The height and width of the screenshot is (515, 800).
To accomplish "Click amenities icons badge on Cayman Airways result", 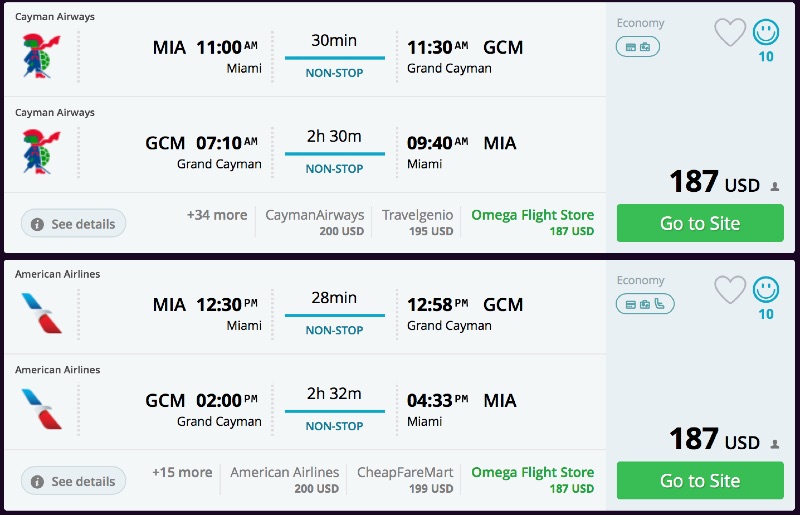I will click(637, 46).
